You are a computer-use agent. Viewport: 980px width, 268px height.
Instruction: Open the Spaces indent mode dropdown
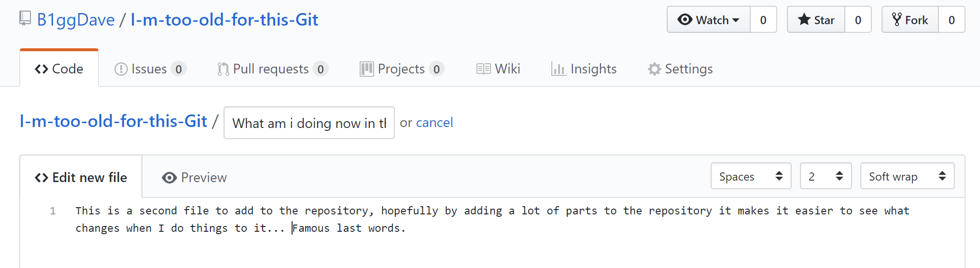click(x=751, y=176)
